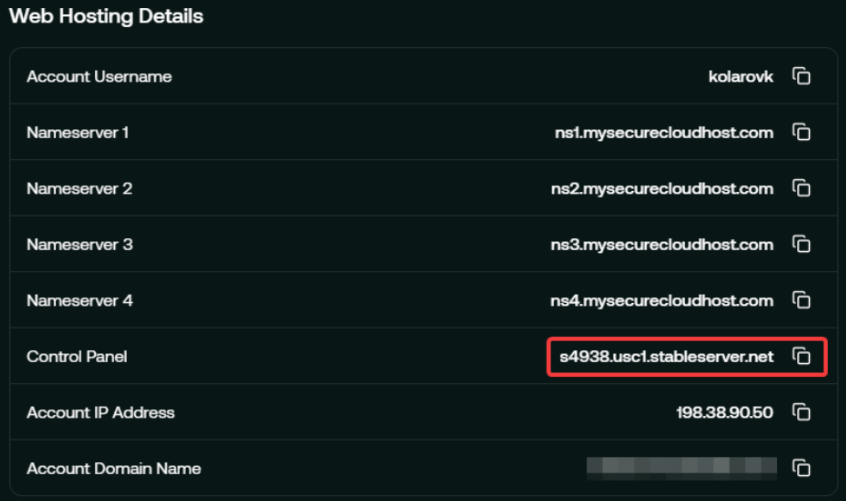Image resolution: width=846 pixels, height=501 pixels.
Task: Copy the Account IP Address
Action: click(801, 412)
